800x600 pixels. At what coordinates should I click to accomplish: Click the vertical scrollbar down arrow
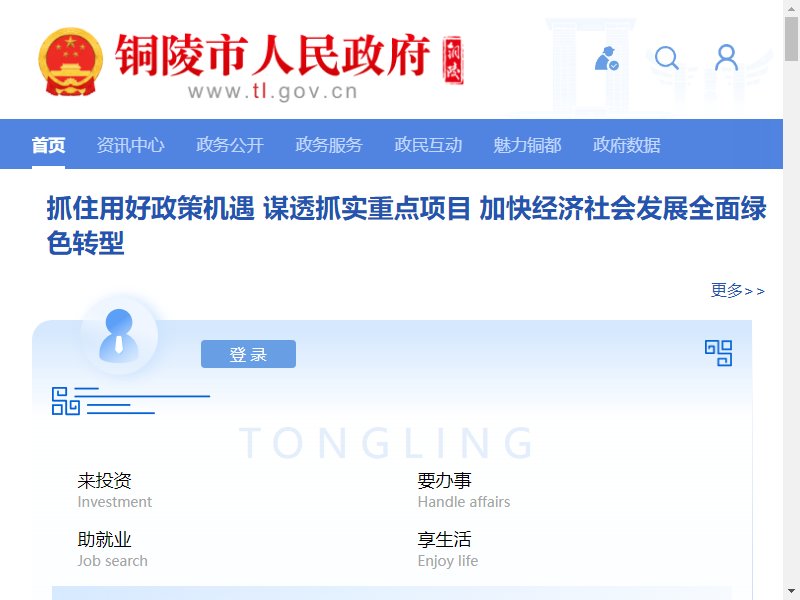(791, 591)
